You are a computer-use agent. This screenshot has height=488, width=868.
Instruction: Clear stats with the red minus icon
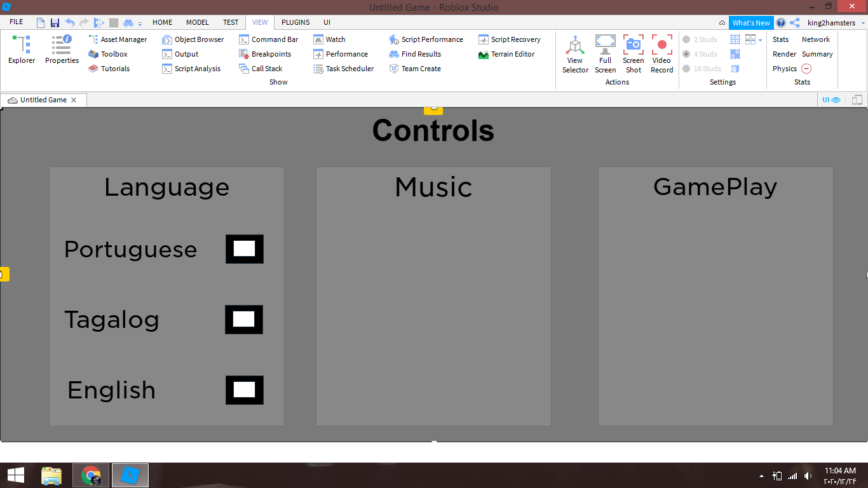pyautogui.click(x=806, y=69)
